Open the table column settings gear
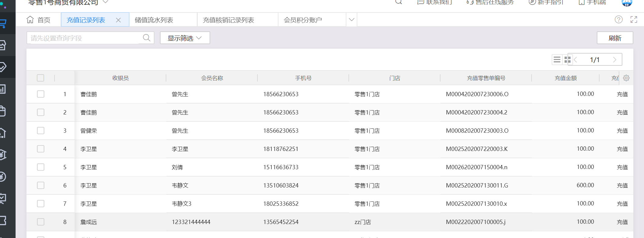The width and height of the screenshot is (644, 238). tap(626, 78)
